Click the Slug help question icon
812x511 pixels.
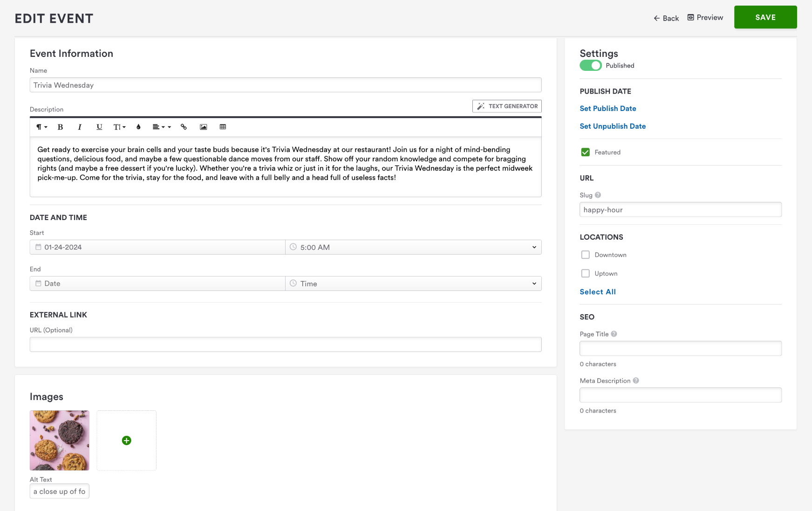click(x=598, y=195)
